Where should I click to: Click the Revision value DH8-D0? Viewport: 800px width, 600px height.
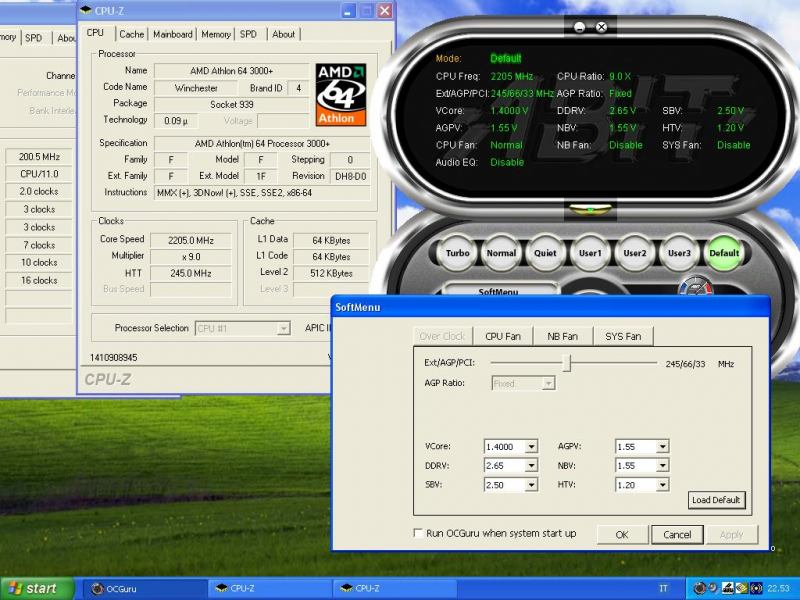[351, 177]
